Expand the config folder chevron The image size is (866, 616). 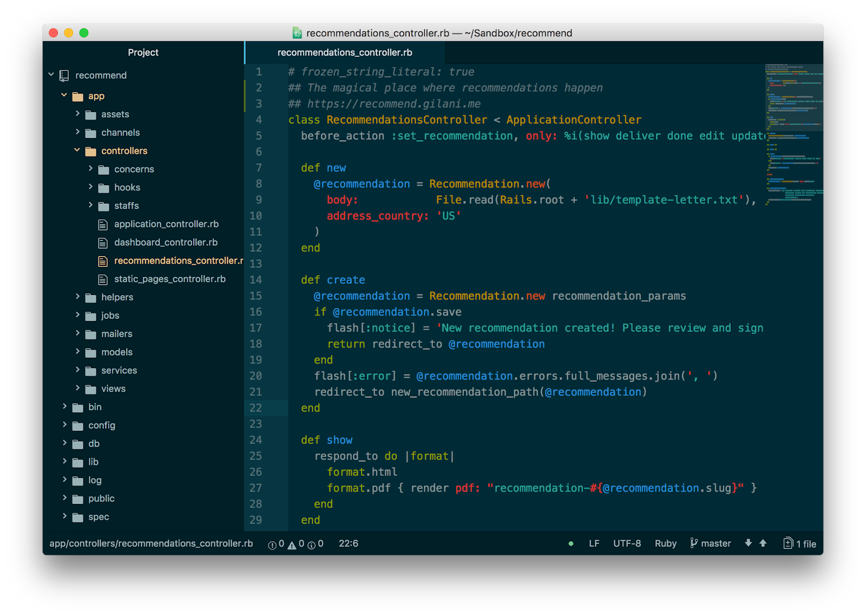coord(64,424)
